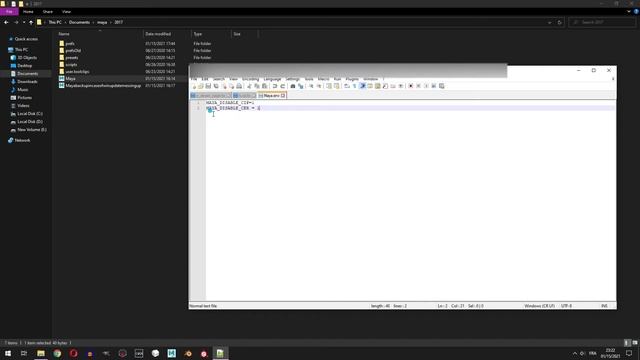Screen dimensions: 640x360
Task: Select the scripts folder in Explorer
Action: [71, 64]
